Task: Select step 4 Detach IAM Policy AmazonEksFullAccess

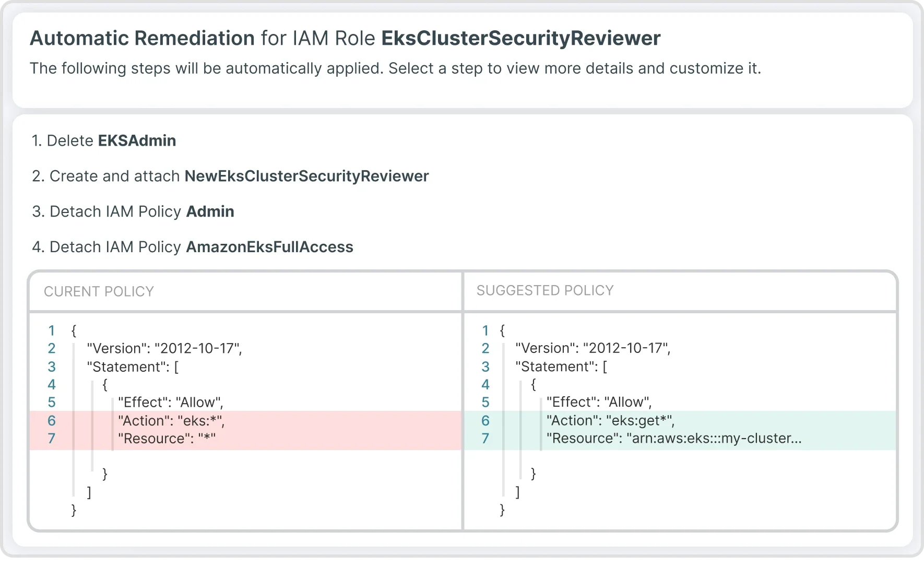Action: (193, 247)
